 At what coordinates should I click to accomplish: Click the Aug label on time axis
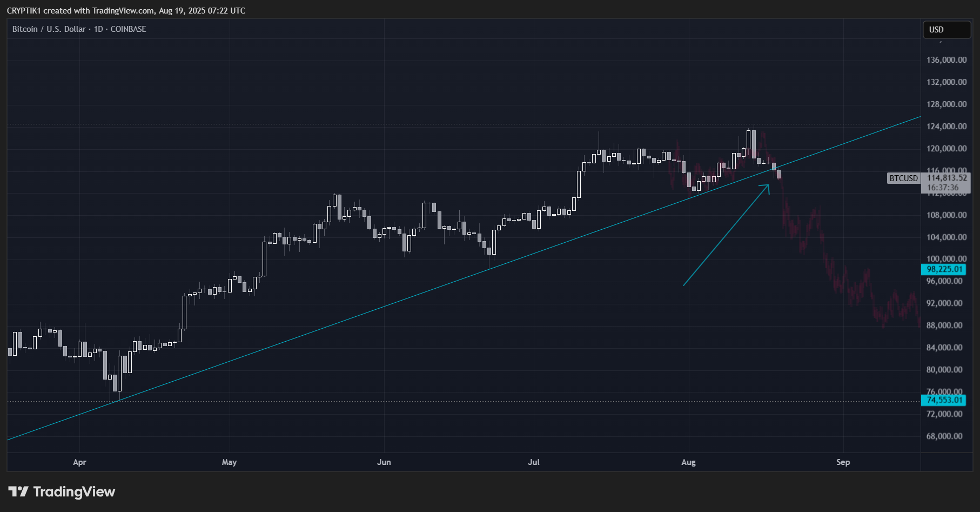tap(688, 462)
